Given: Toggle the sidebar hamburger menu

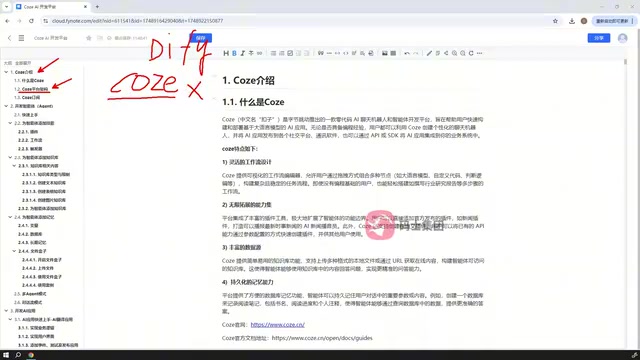Looking at the screenshot, I should tap(21, 38).
